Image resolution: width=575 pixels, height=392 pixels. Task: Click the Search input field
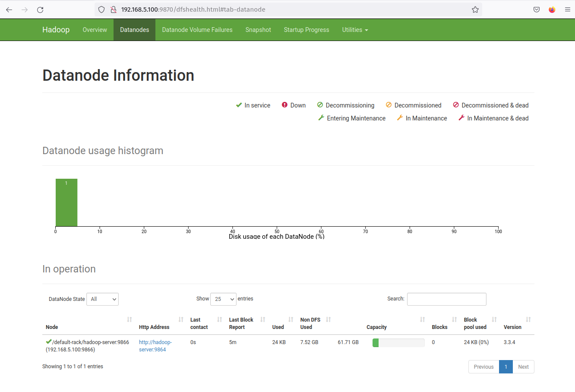(x=446, y=299)
